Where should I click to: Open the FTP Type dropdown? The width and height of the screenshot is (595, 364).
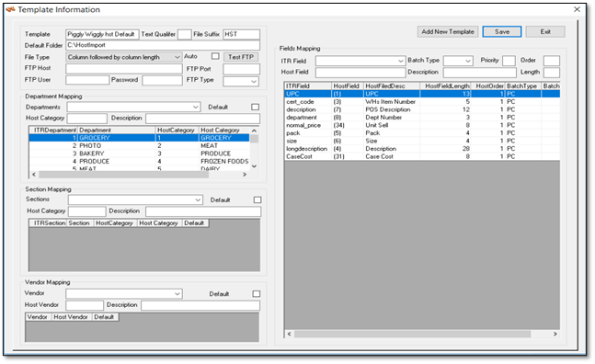(x=241, y=81)
